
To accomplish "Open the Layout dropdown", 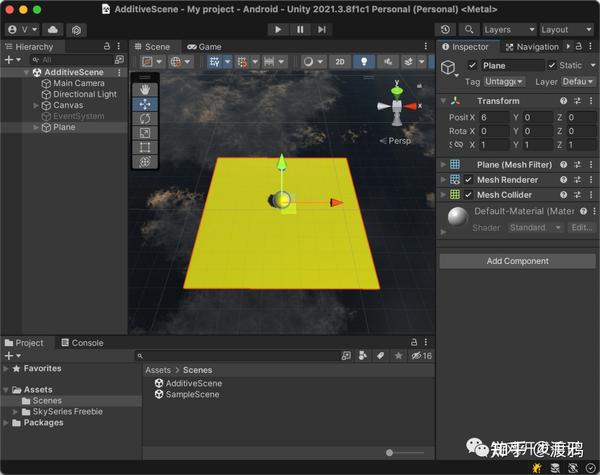I will 566,29.
